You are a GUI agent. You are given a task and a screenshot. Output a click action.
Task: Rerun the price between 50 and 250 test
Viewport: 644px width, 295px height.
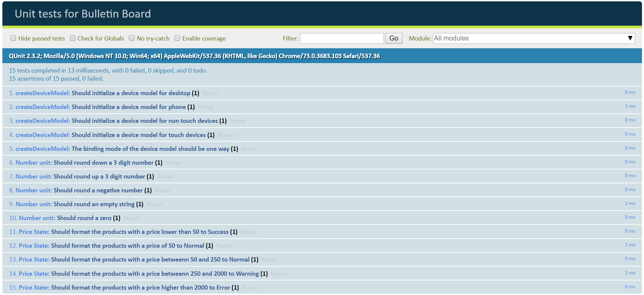click(x=269, y=260)
